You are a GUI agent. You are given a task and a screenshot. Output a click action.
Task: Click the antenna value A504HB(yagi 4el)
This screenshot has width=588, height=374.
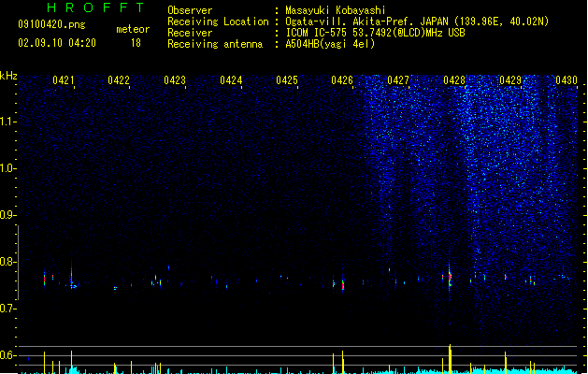tap(330, 44)
